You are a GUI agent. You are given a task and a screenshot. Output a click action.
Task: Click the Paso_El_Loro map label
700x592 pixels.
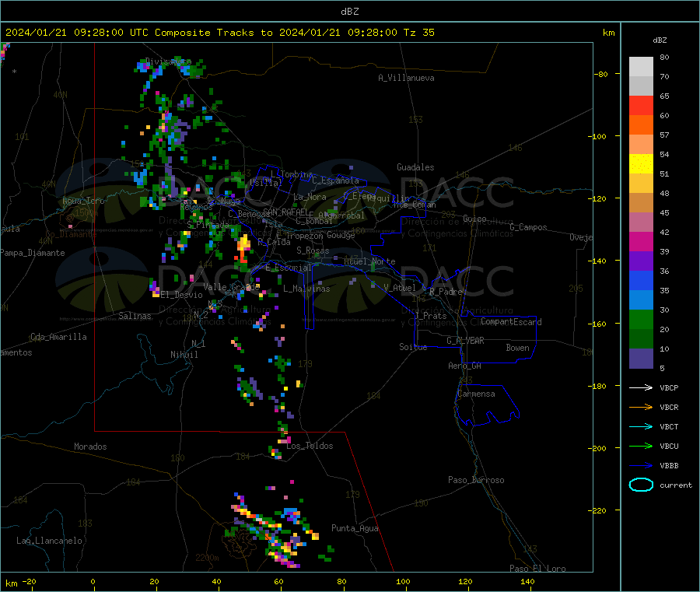[x=537, y=569]
